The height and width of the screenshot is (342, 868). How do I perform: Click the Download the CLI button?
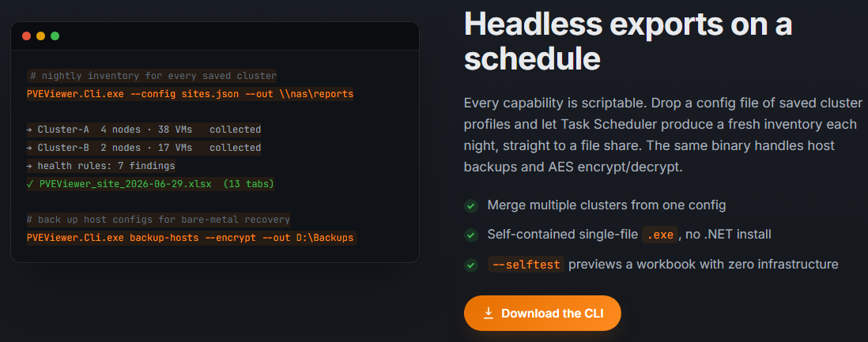click(542, 314)
